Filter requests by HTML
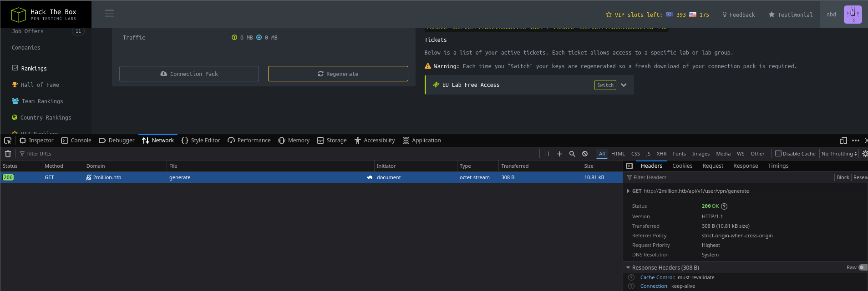Image resolution: width=868 pixels, height=291 pixels. [618, 154]
